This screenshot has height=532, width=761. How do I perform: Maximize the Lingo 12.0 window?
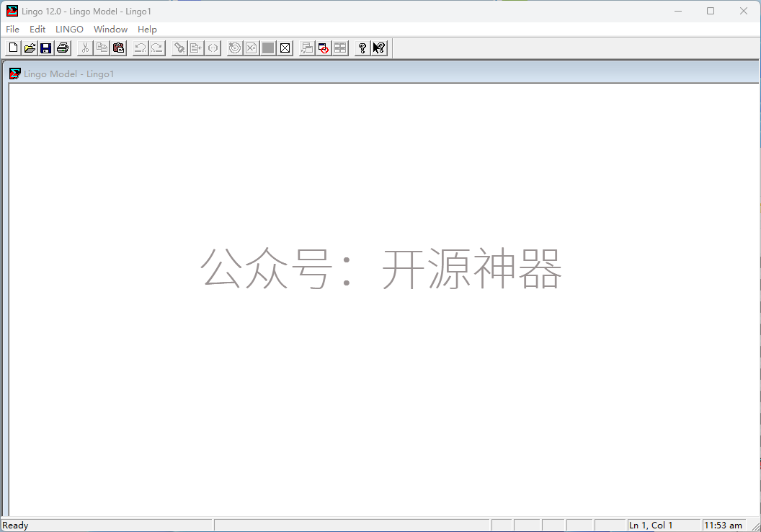pyautogui.click(x=711, y=11)
